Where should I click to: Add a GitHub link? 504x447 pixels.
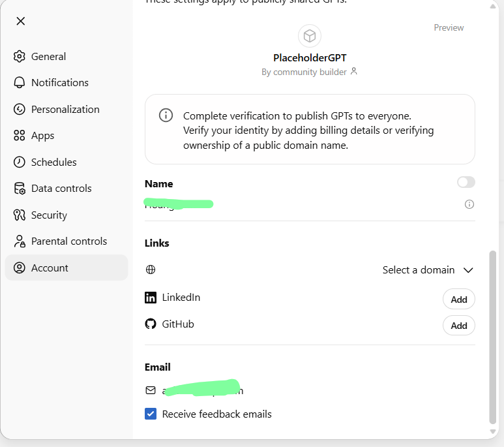coord(458,325)
